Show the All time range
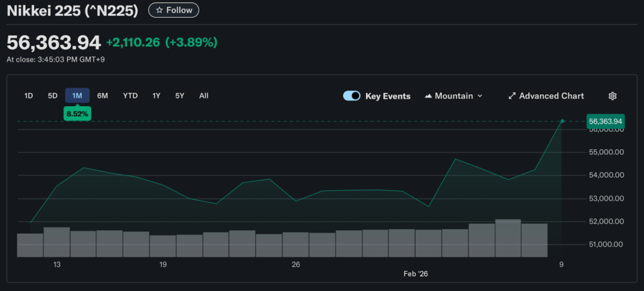 [x=204, y=96]
